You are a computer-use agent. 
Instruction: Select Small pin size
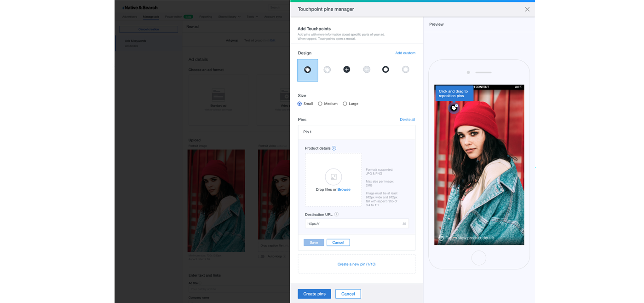click(299, 104)
